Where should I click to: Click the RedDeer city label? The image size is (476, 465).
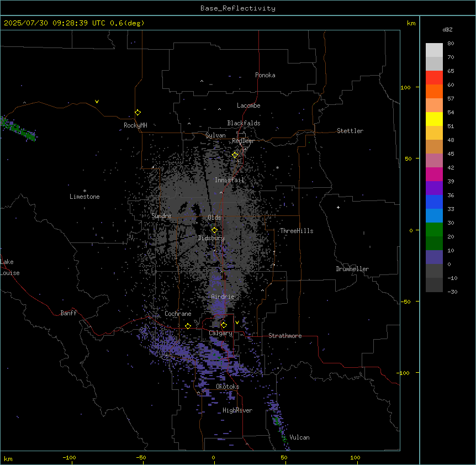click(243, 141)
